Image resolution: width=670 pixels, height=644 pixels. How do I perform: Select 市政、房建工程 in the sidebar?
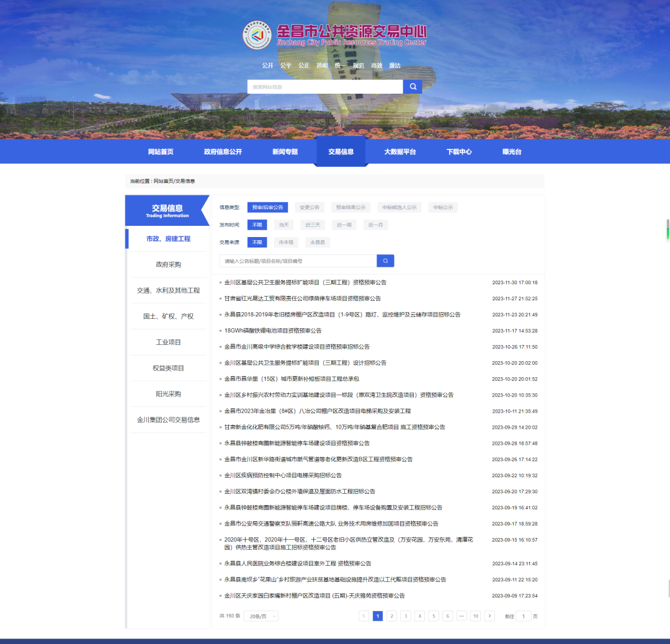click(168, 238)
